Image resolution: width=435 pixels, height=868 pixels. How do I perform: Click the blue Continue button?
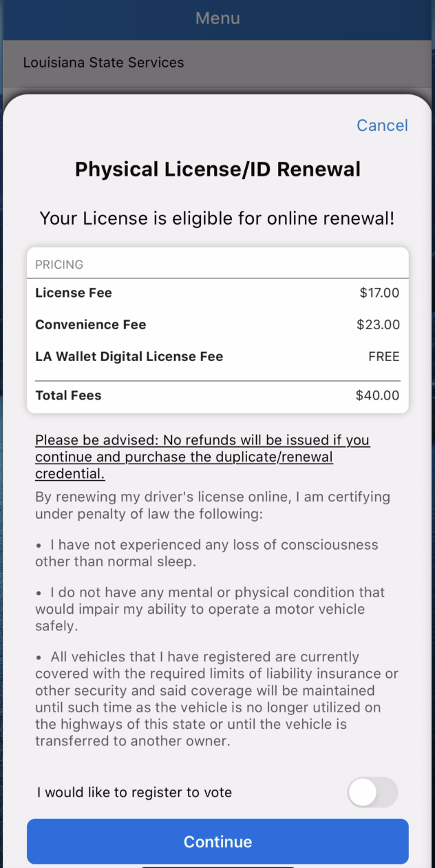coord(217,841)
